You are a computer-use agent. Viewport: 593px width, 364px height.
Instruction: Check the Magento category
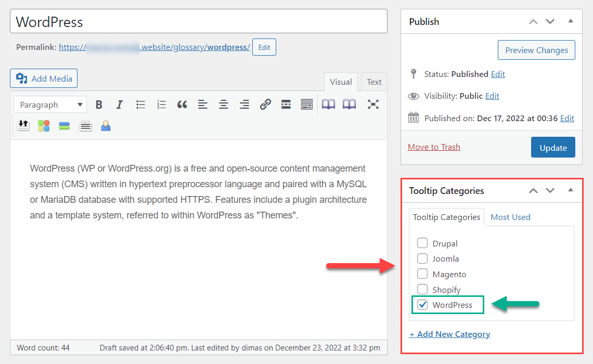tap(422, 274)
